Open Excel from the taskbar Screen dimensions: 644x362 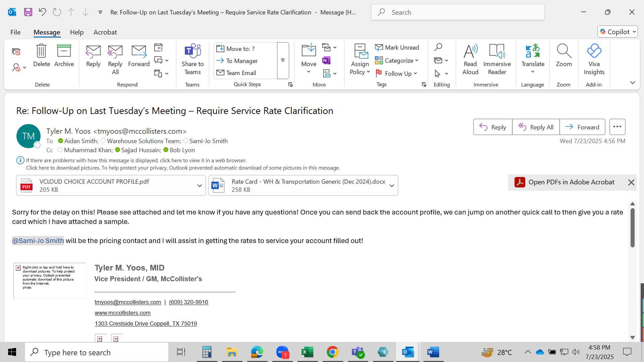point(307,352)
